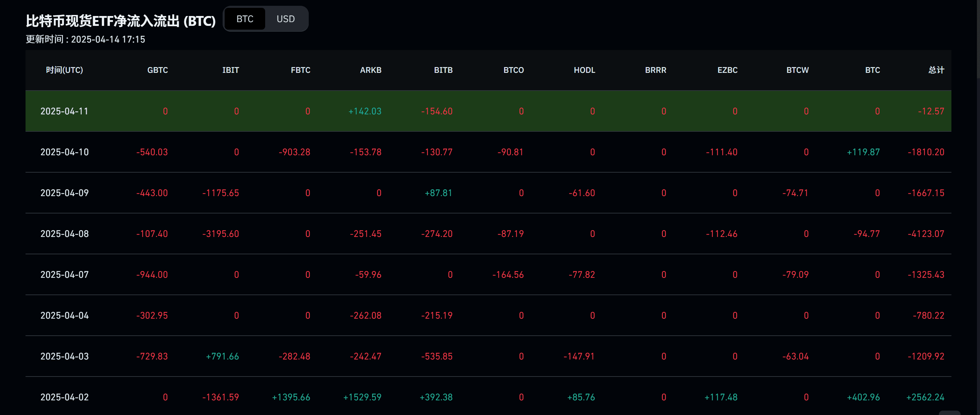Click the -3195.60 IBIT value on 2025-04-08

click(221, 234)
